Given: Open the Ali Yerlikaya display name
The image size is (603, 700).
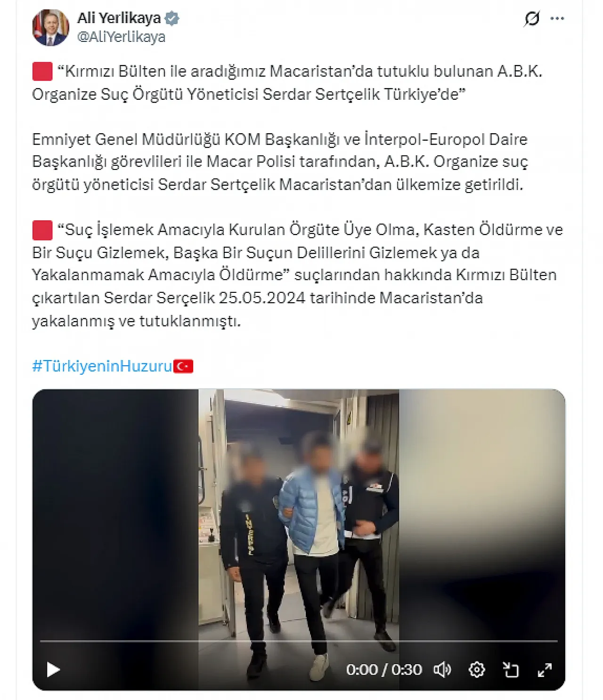Looking at the screenshot, I should click(x=119, y=18).
